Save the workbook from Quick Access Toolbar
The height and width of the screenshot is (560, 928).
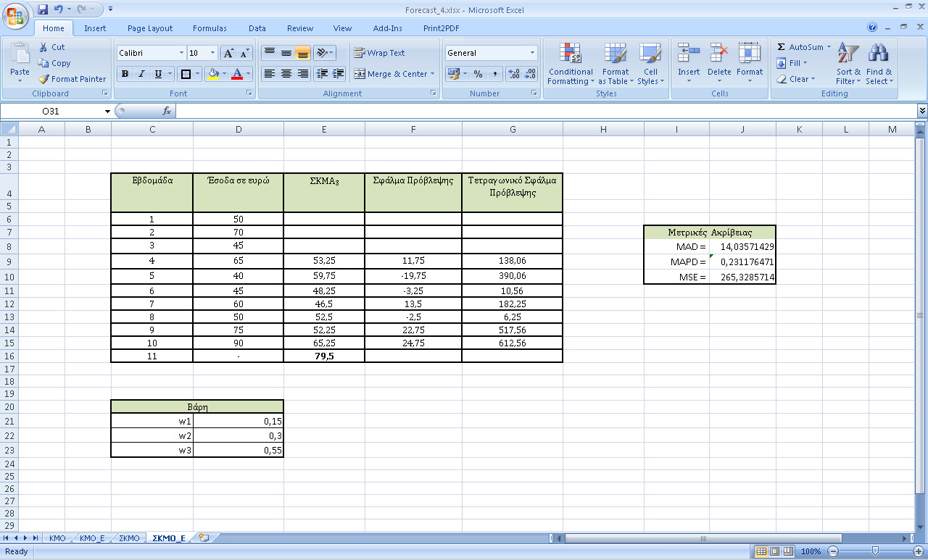point(43,9)
